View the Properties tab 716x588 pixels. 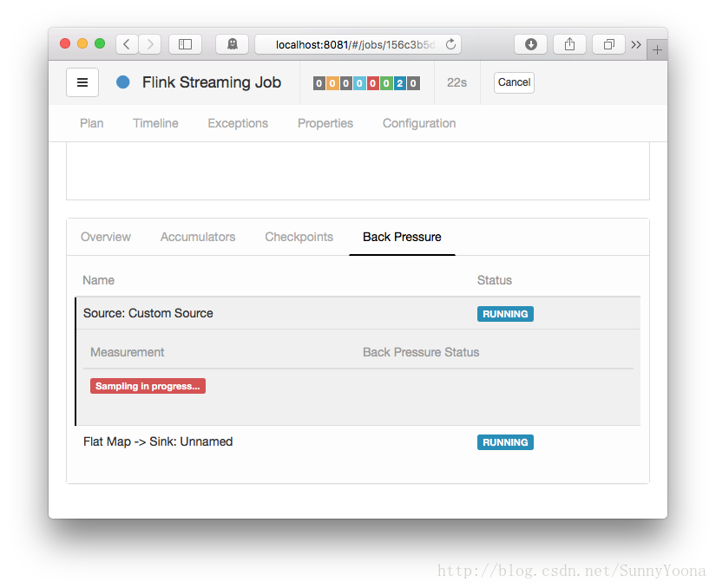tap(325, 123)
